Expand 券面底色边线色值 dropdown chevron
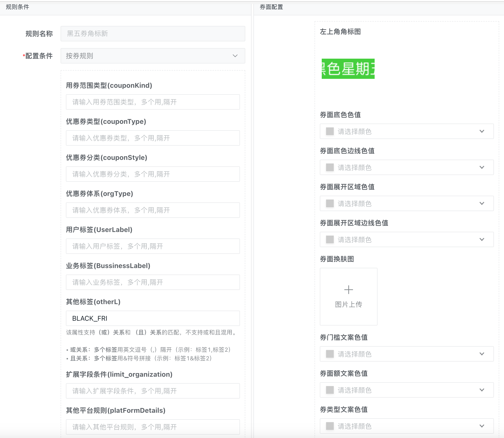 click(481, 167)
